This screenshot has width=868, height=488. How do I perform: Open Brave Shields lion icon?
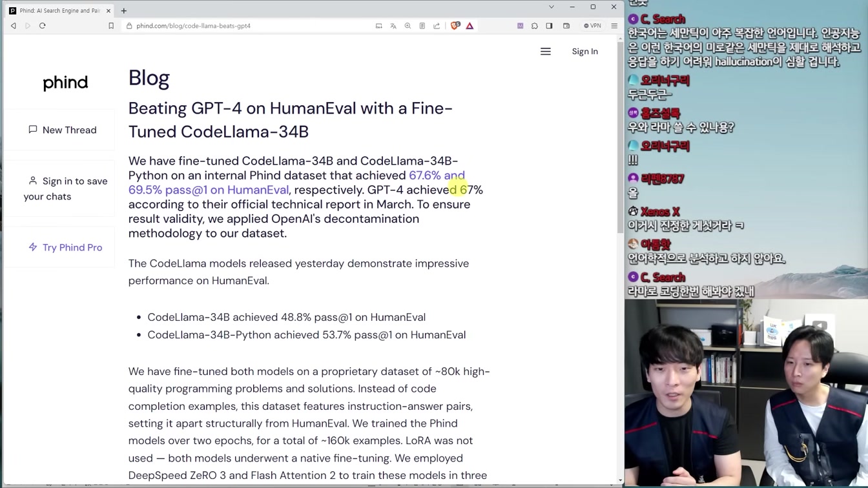click(x=455, y=26)
